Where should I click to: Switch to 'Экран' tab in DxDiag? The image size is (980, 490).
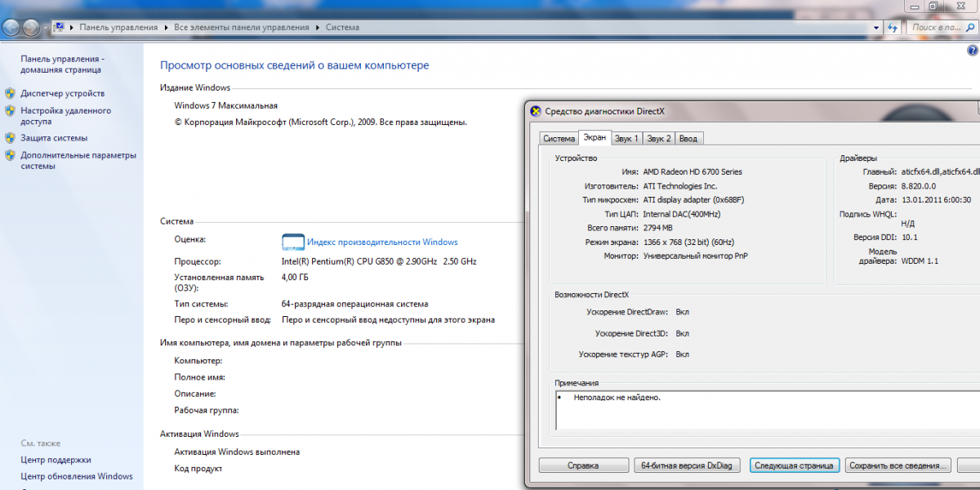pyautogui.click(x=595, y=138)
